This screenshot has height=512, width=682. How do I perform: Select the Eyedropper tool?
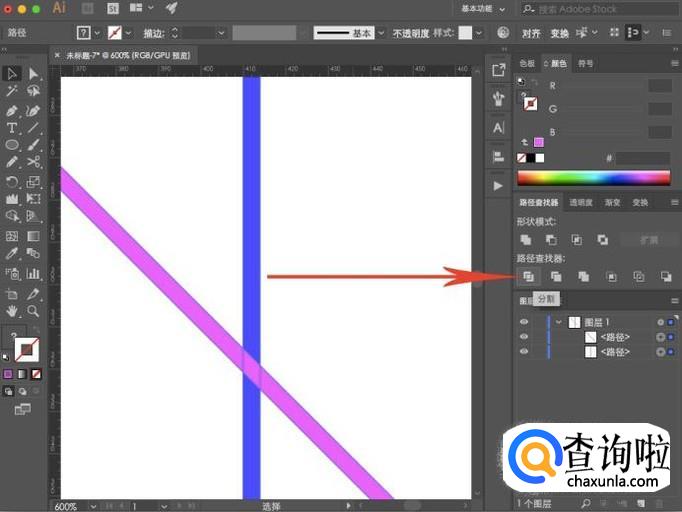point(12,253)
